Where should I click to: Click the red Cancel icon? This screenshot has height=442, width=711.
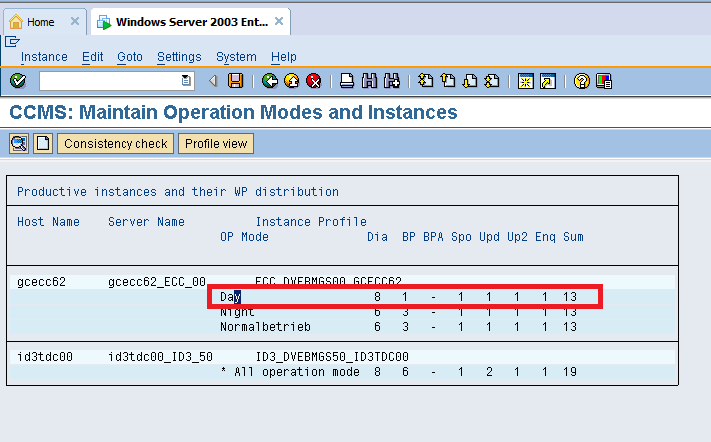tap(313, 81)
